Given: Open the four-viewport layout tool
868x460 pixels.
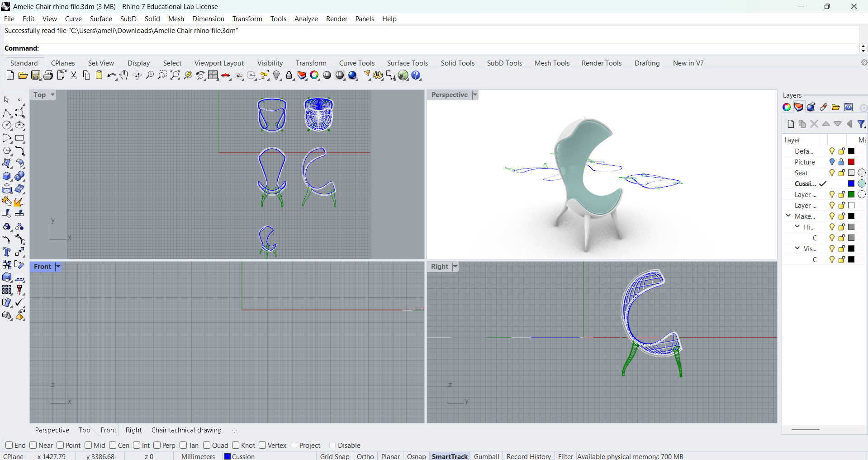Looking at the screenshot, I should [x=213, y=75].
